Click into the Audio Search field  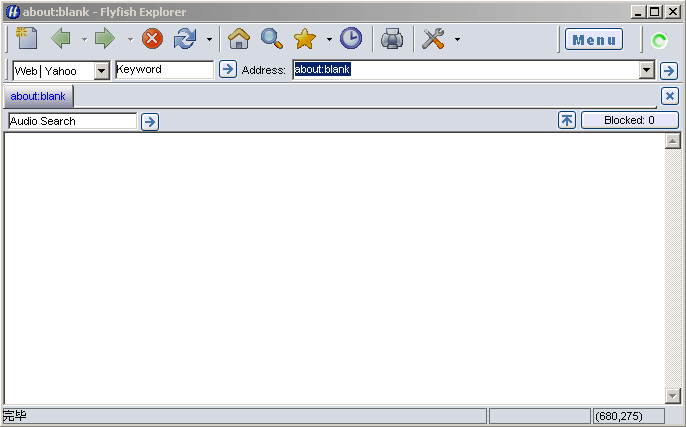72,121
